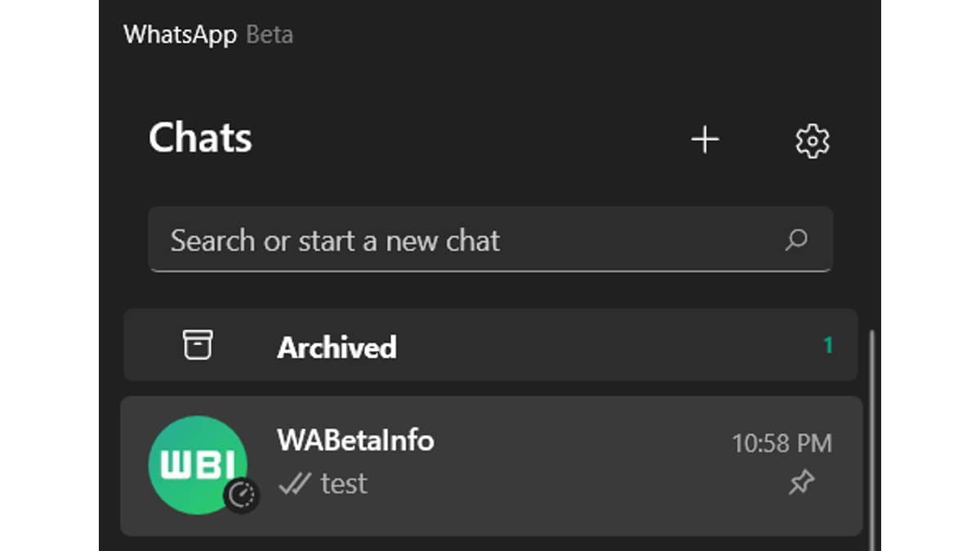Click the archived chats count '1'
980x551 pixels.
[x=828, y=346]
